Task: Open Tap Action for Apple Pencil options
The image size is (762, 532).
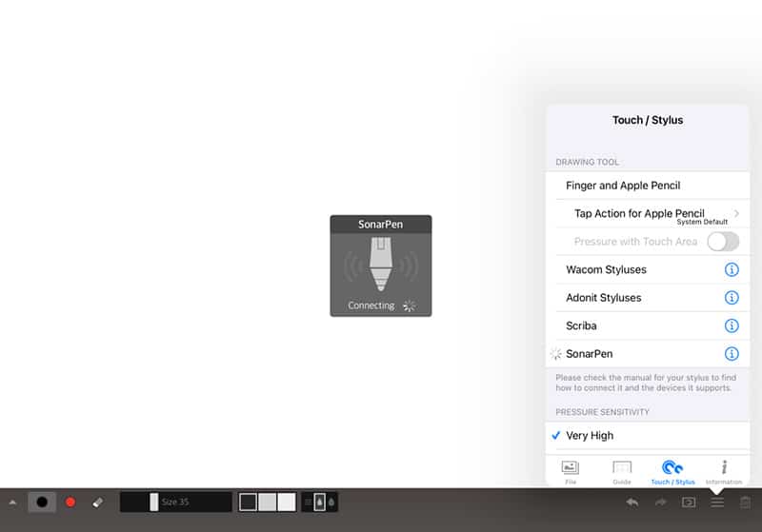Action: pos(648,214)
